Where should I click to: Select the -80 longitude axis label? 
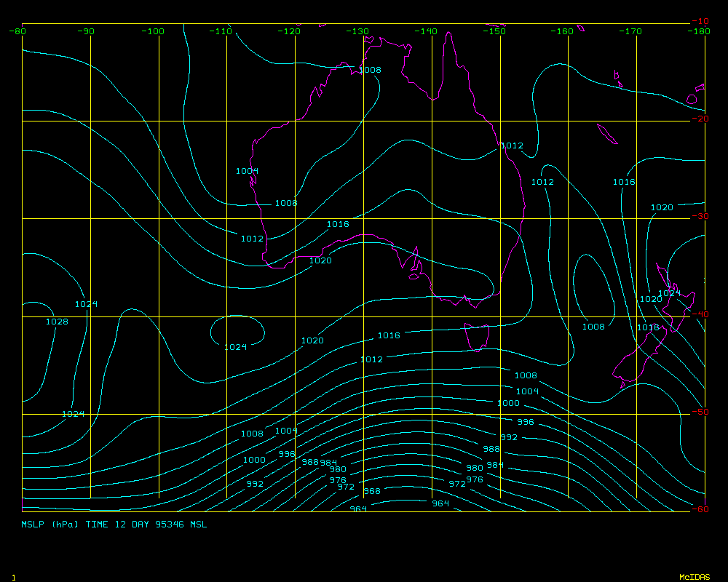17,31
